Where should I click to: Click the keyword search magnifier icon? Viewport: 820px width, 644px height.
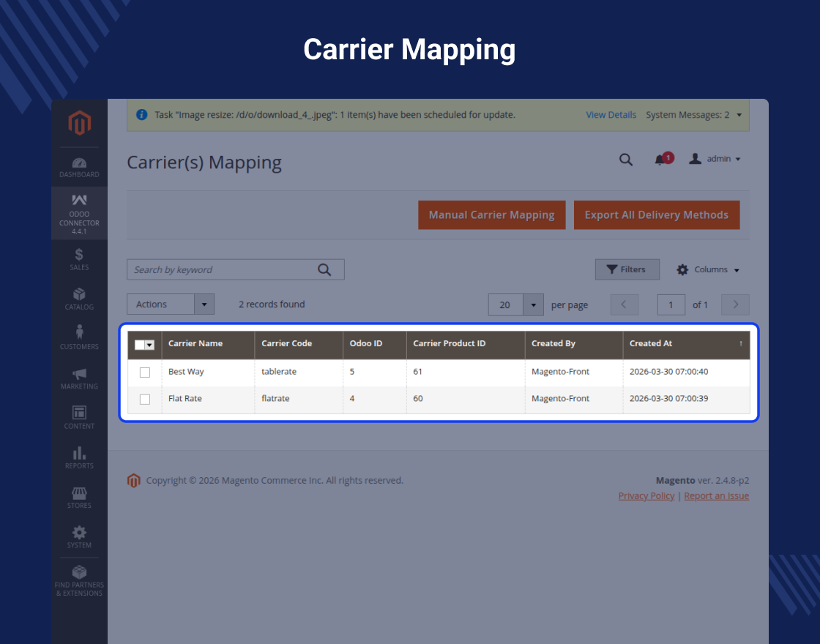point(324,270)
